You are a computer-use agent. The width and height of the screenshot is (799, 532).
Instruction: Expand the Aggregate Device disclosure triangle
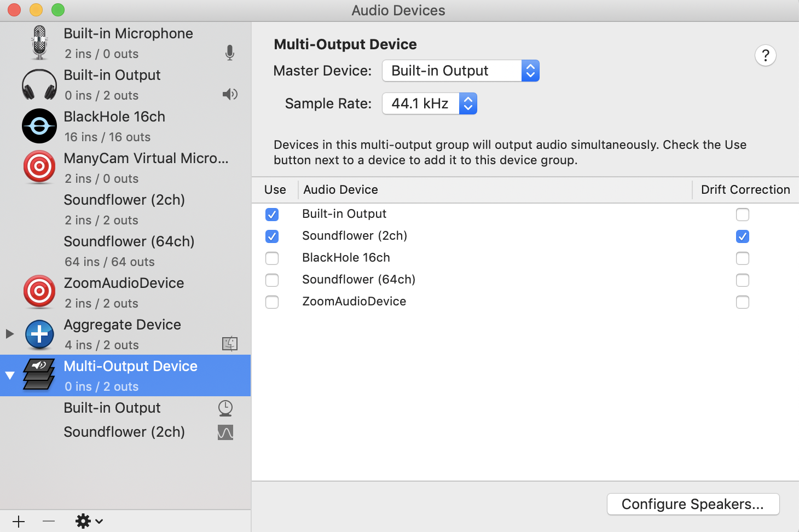(x=9, y=334)
